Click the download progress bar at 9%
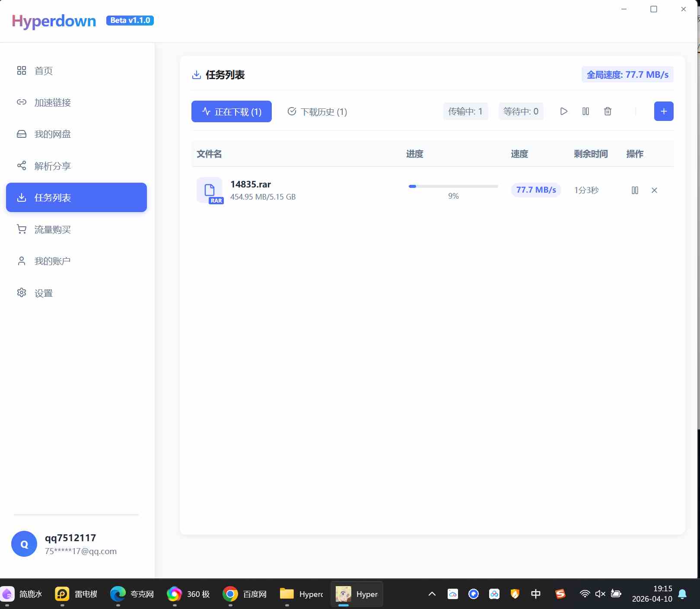The width and height of the screenshot is (700, 609). tap(453, 187)
